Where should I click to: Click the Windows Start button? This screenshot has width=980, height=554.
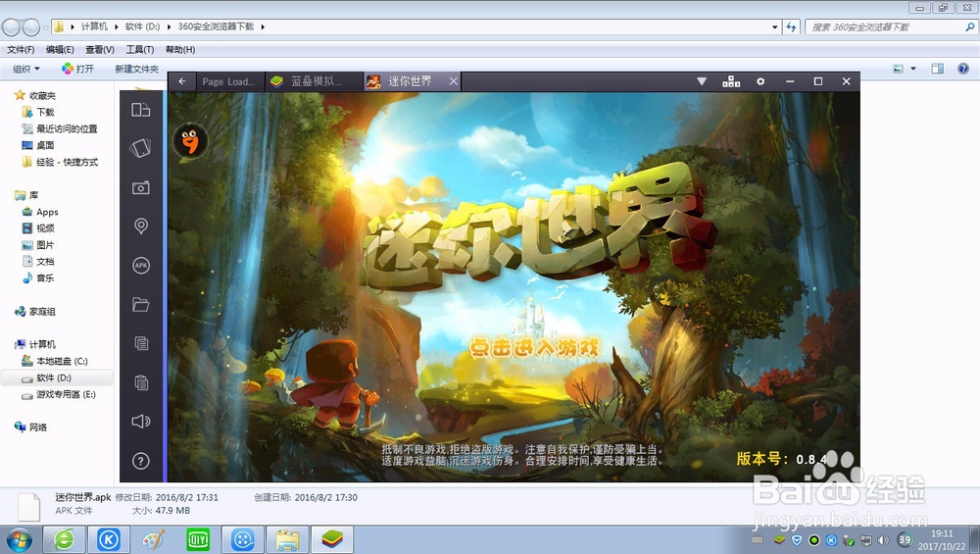click(x=18, y=539)
